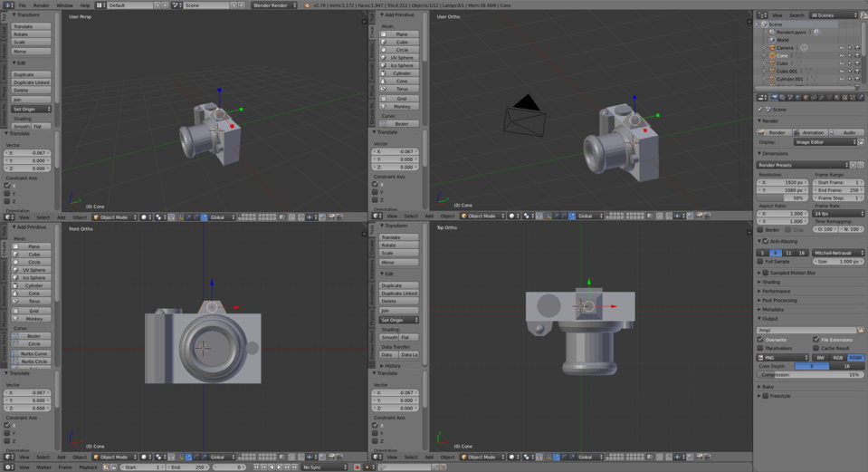The width and height of the screenshot is (868, 472).
Task: Open the Particles properties tab icon
Action: [853, 97]
